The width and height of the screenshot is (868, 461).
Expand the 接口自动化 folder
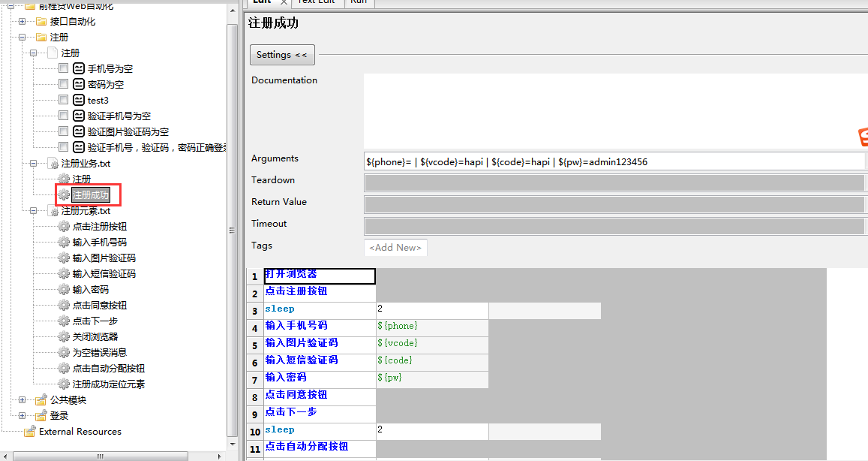click(x=21, y=21)
